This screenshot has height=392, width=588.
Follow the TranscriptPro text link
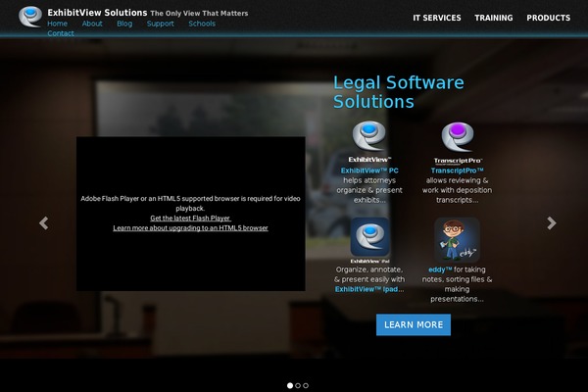(x=457, y=171)
